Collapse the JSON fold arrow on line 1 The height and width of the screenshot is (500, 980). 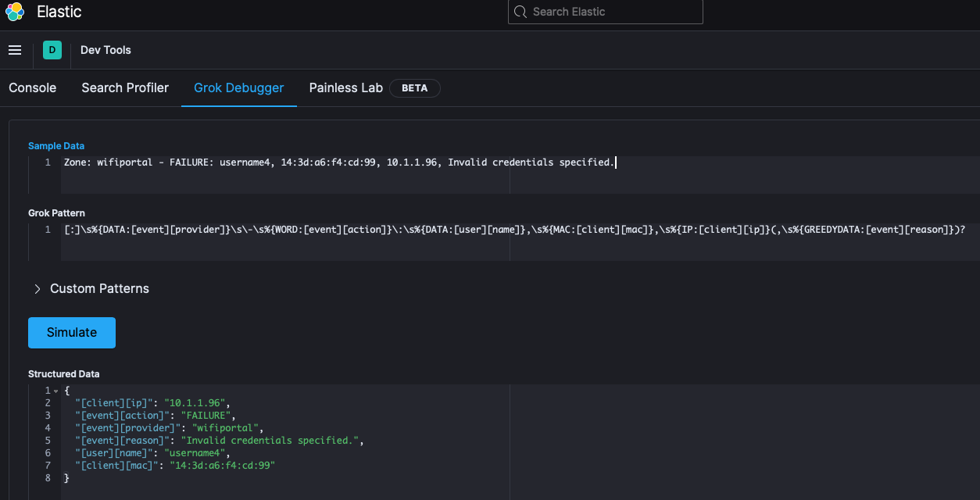[56, 391]
